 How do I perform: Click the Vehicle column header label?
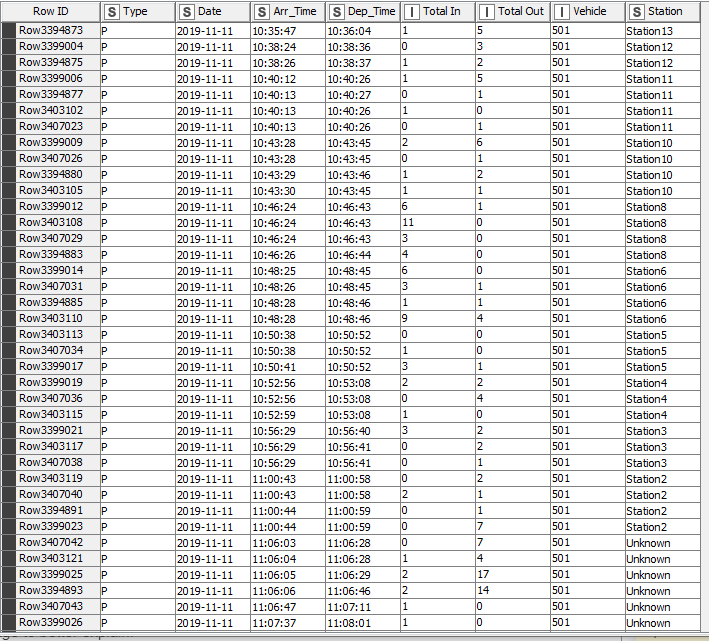[x=590, y=11]
